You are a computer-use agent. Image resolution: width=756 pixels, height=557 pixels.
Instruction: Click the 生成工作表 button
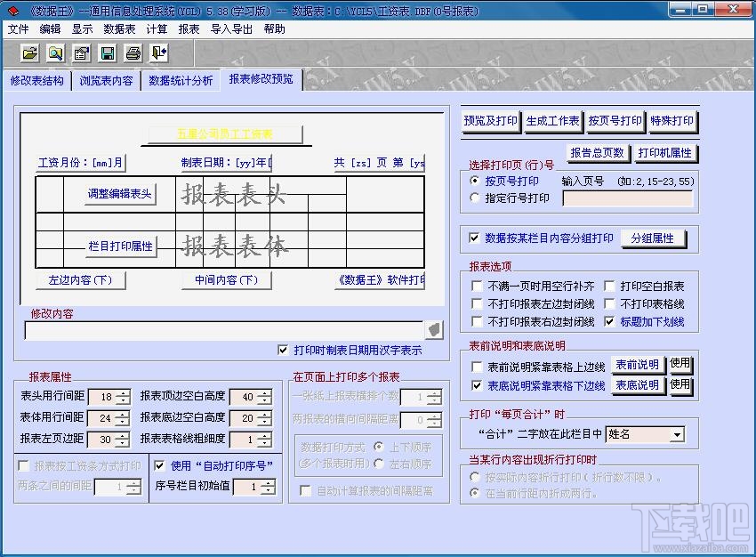pyautogui.click(x=552, y=121)
